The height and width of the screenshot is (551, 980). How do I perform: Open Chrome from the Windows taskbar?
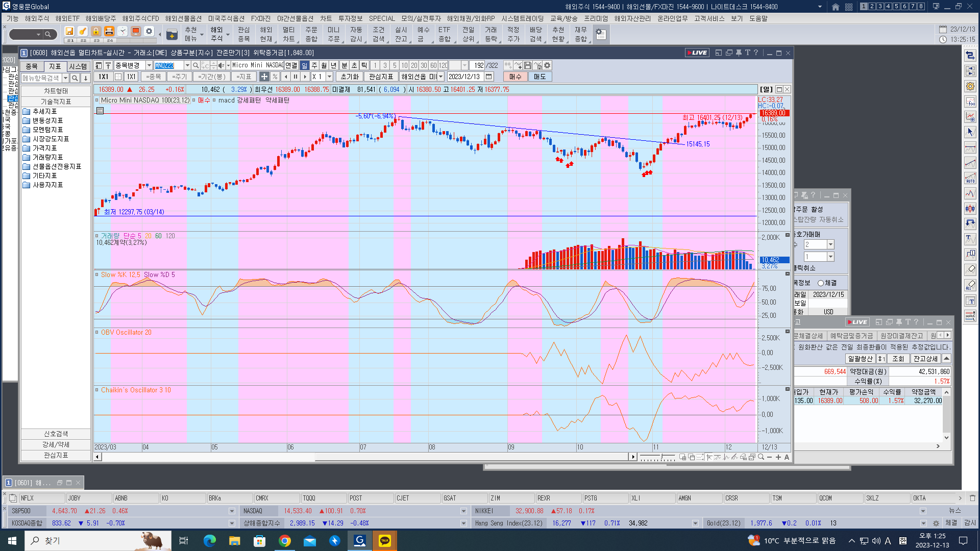coord(285,541)
